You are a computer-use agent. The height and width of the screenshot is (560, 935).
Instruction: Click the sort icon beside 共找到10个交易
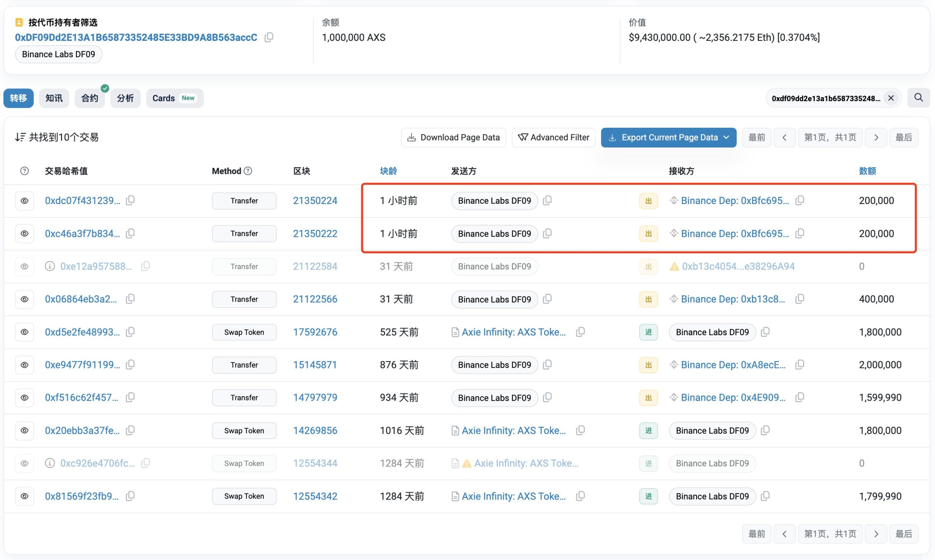point(20,137)
